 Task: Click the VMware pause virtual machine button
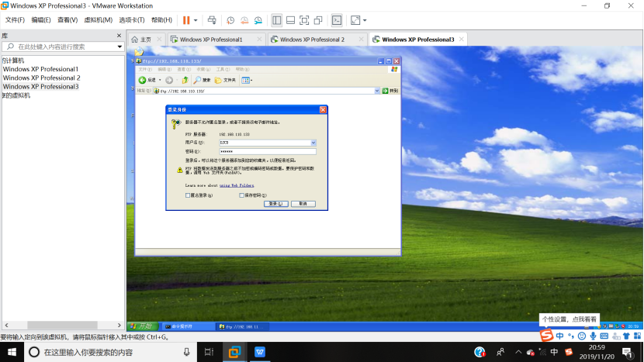(x=186, y=20)
